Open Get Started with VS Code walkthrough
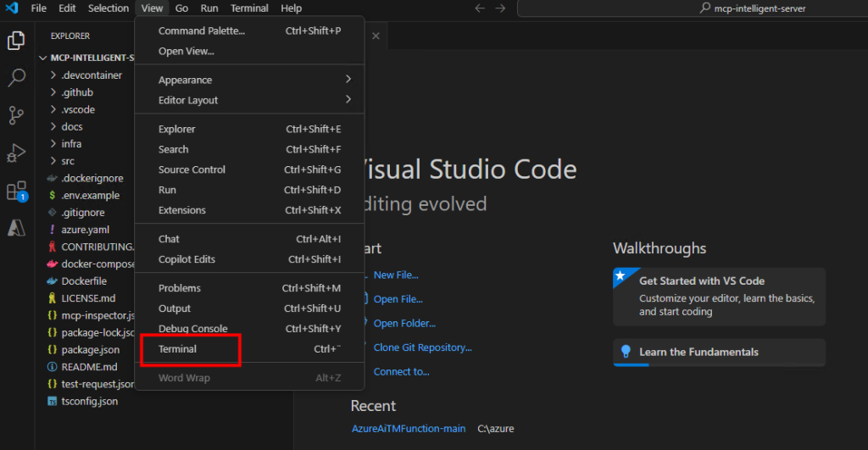868x450 pixels. (x=719, y=297)
